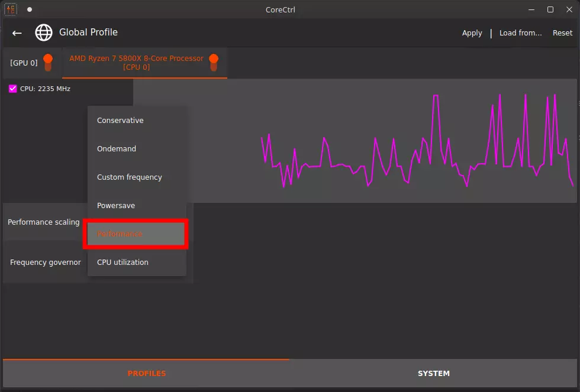This screenshot has height=392, width=580.
Task: Select CPU utilization option
Action: (x=137, y=263)
